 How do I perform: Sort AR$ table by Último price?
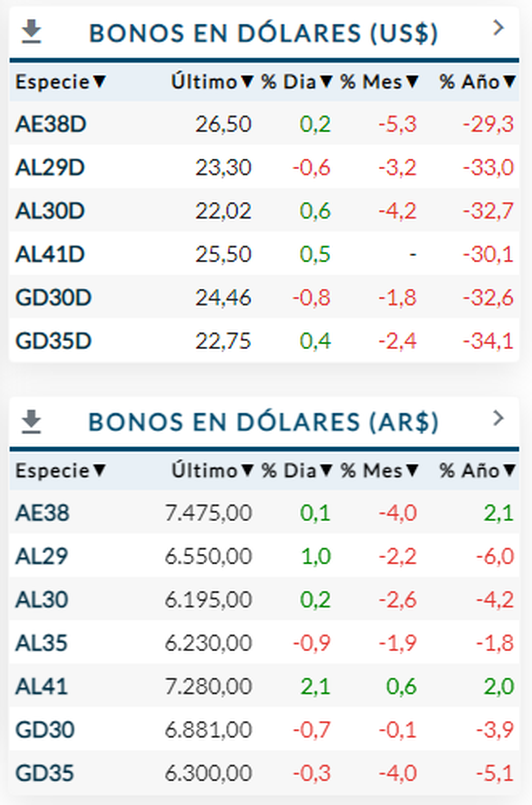(x=212, y=470)
